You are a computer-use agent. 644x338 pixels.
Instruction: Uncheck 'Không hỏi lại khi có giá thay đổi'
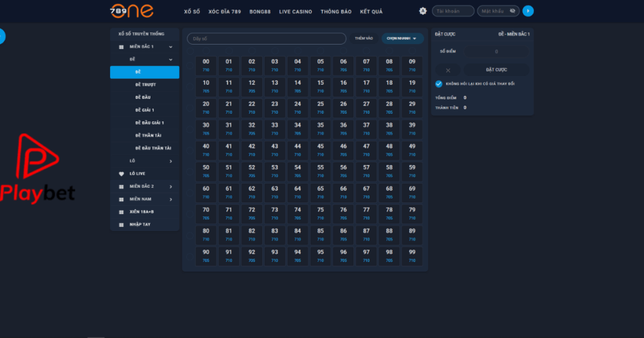point(438,84)
